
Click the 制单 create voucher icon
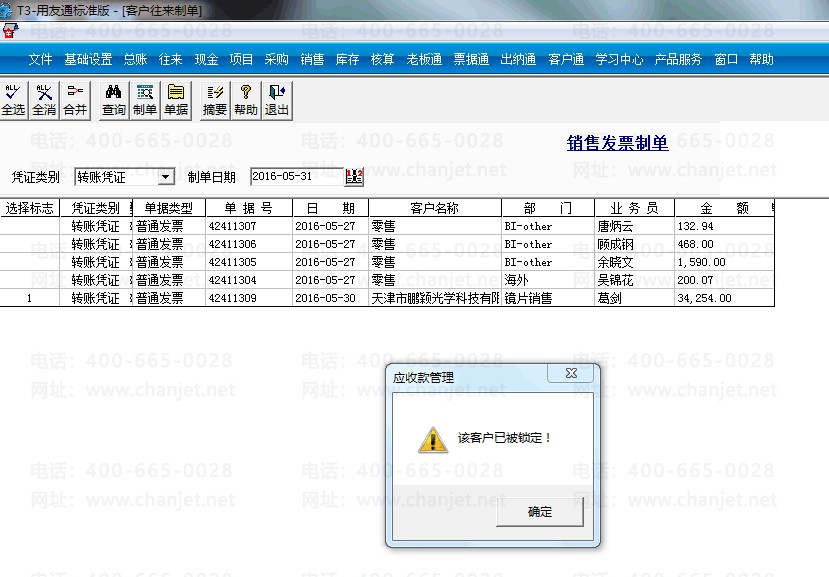pos(145,100)
